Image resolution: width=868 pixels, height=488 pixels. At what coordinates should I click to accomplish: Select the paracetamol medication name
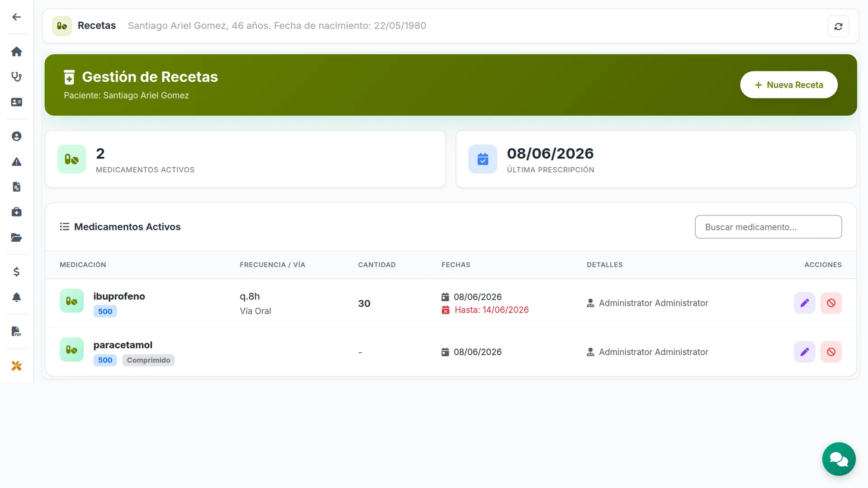pyautogui.click(x=123, y=345)
